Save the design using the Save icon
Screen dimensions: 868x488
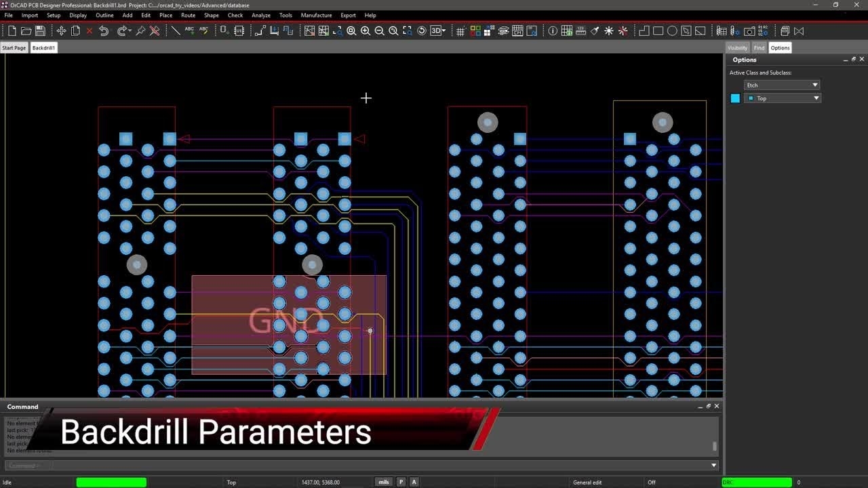click(x=40, y=31)
